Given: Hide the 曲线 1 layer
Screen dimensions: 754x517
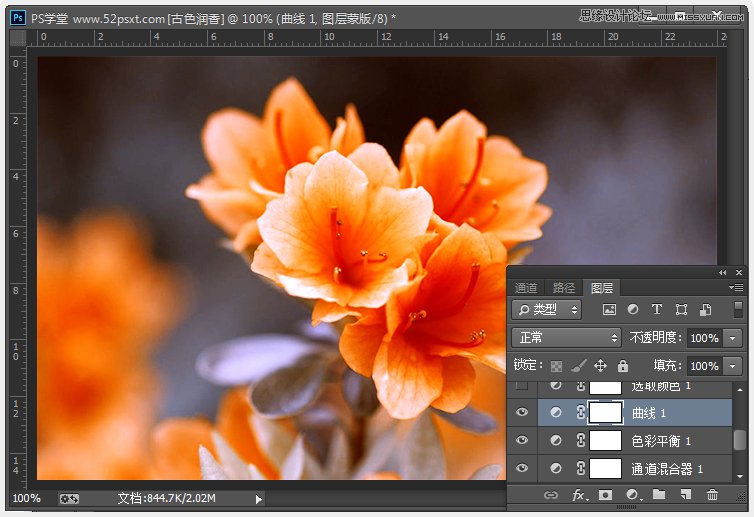Looking at the screenshot, I should pyautogui.click(x=522, y=413).
